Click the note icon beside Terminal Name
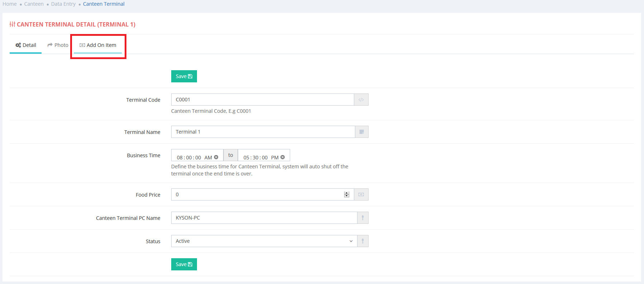The image size is (644, 284). coord(361,132)
